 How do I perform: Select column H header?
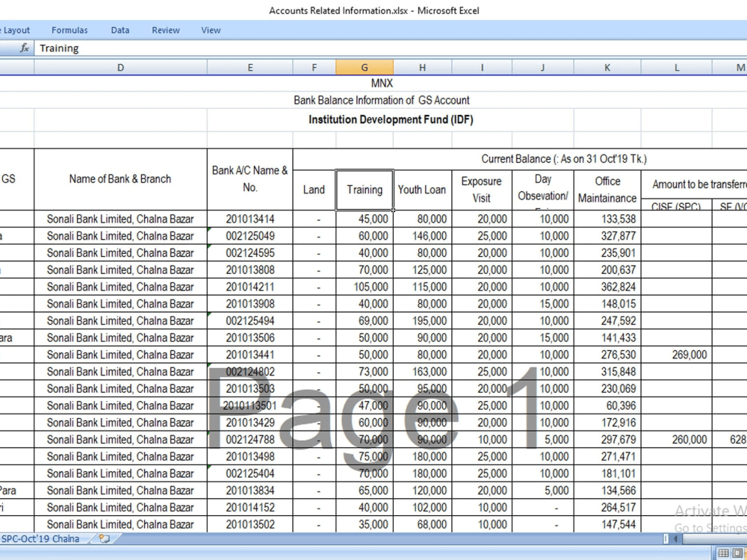tap(423, 68)
